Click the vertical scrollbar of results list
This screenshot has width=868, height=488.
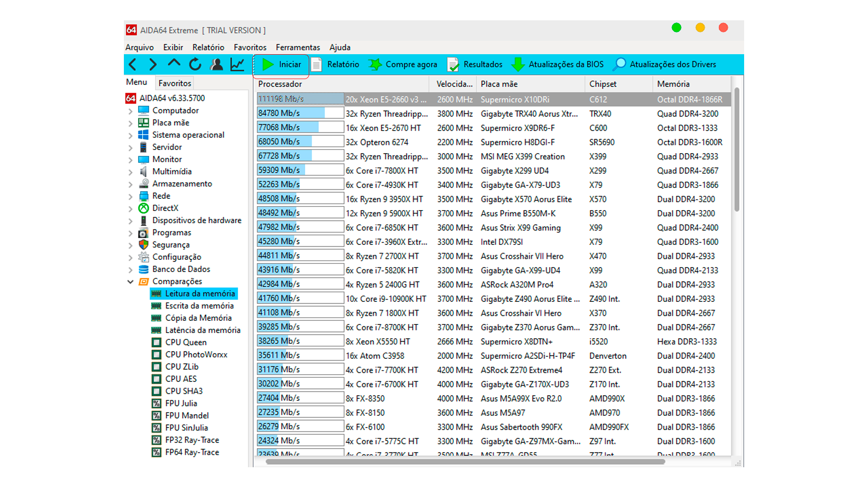737,149
